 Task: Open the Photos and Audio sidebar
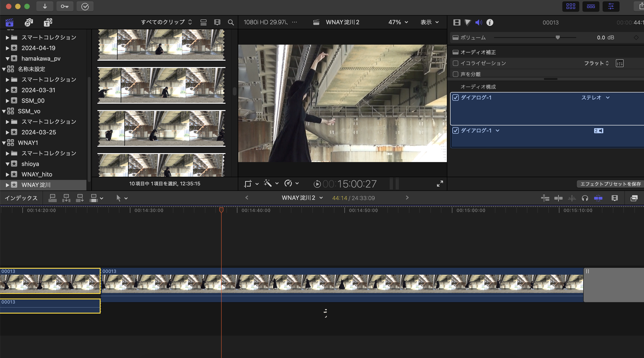pyautogui.click(x=29, y=22)
